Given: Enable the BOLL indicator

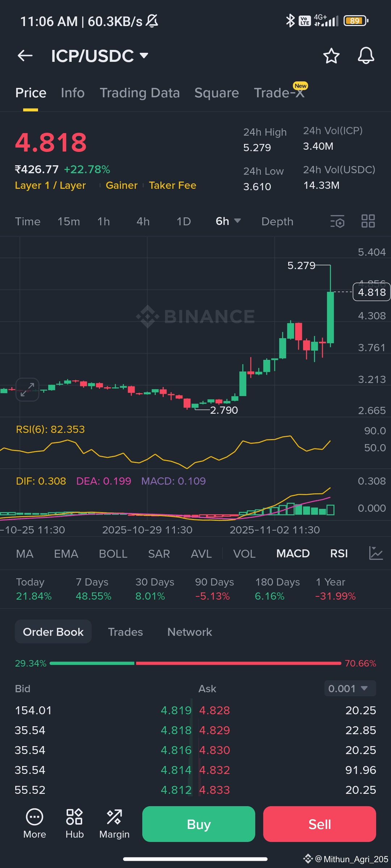Looking at the screenshot, I should tap(113, 554).
